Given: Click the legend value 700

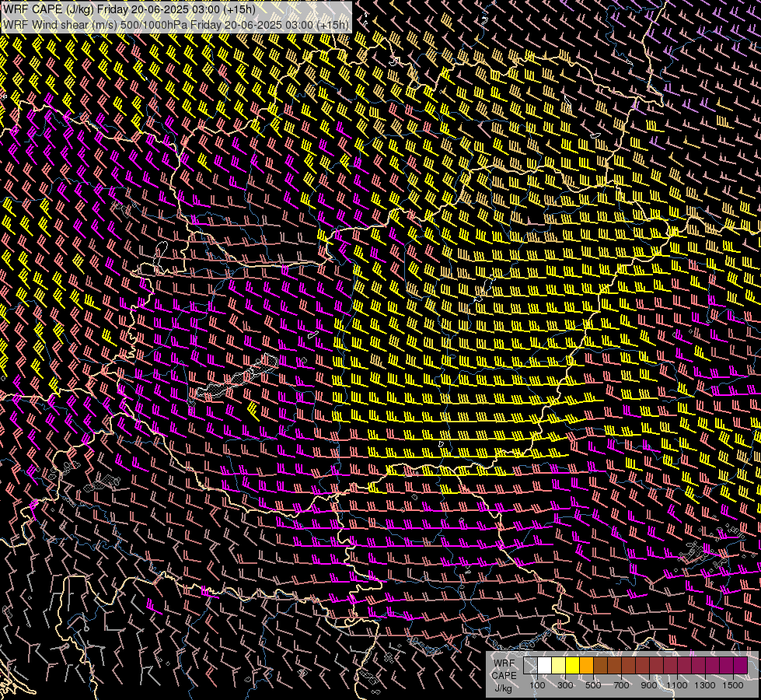Looking at the screenshot, I should pos(621,685).
